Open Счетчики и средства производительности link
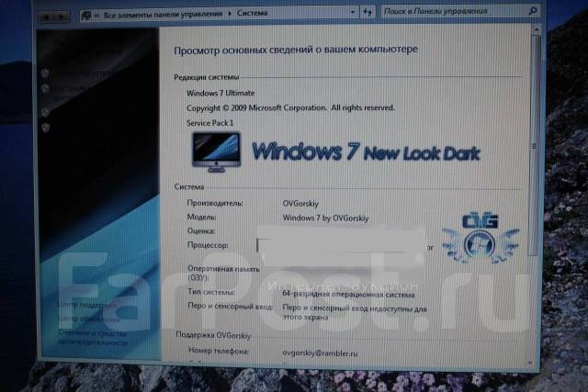This screenshot has width=588, height=392. [x=93, y=338]
